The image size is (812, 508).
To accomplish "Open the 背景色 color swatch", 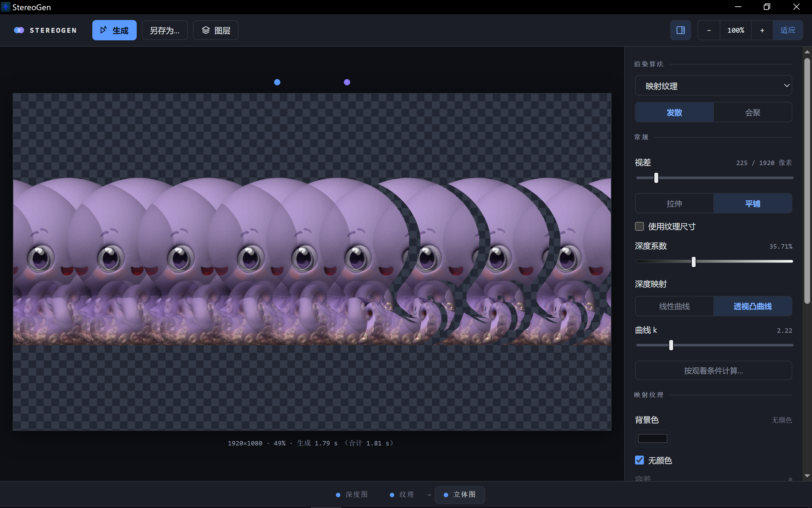I will click(653, 438).
